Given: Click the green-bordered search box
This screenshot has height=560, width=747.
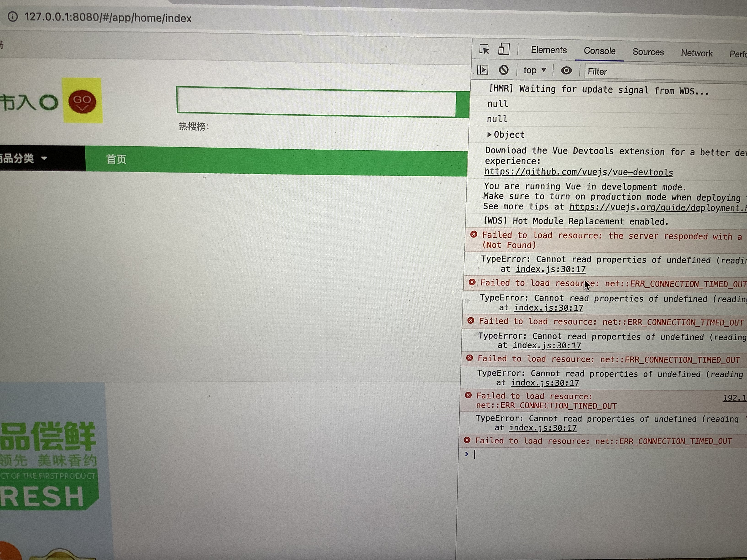Looking at the screenshot, I should coord(316,102).
